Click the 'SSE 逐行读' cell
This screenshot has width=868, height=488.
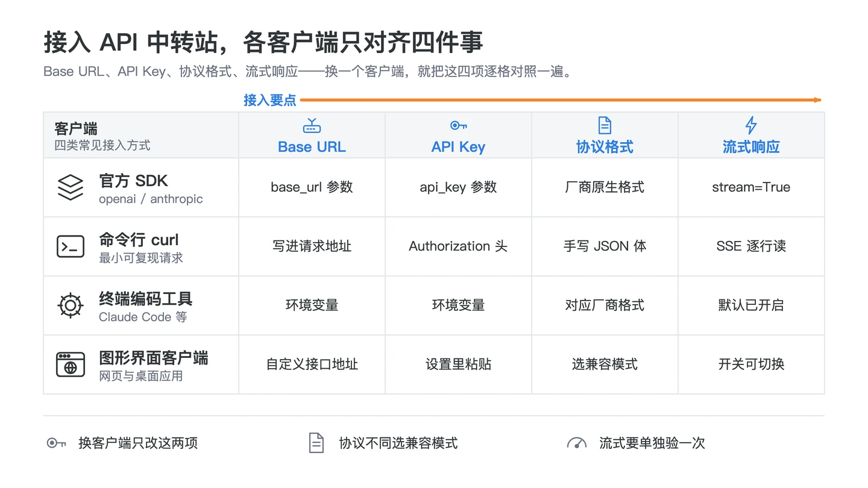point(751,246)
